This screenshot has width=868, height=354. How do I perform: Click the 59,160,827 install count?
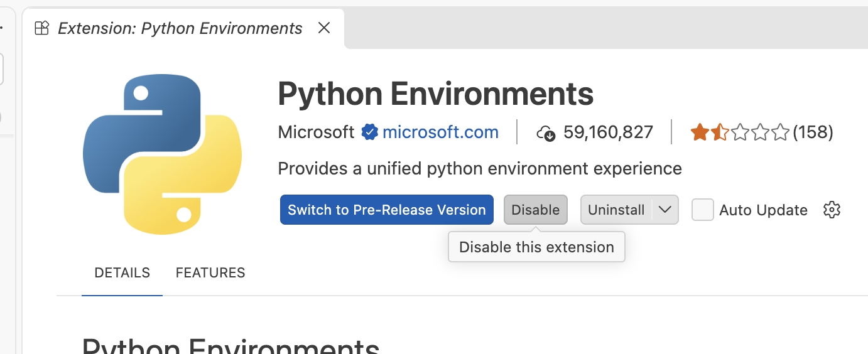coord(608,132)
